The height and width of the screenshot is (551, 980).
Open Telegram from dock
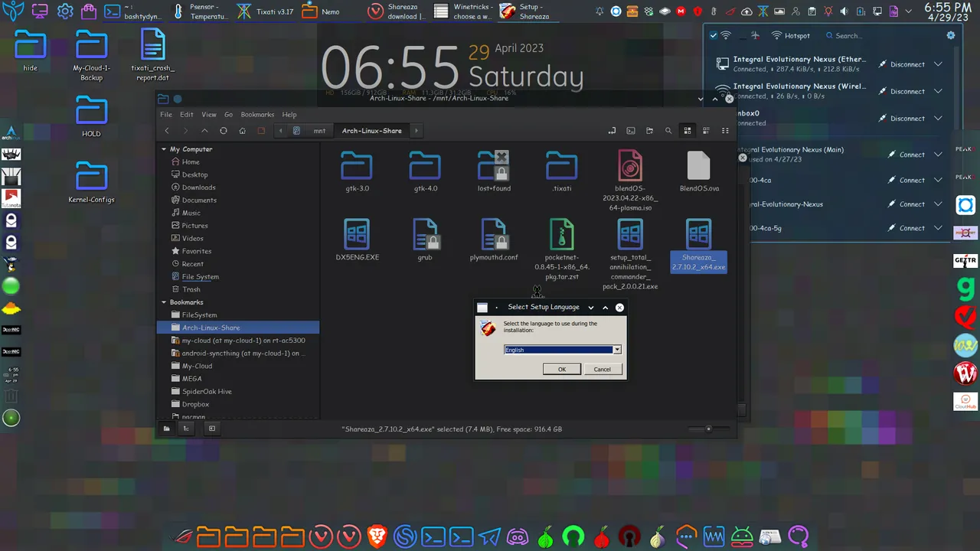pos(490,537)
